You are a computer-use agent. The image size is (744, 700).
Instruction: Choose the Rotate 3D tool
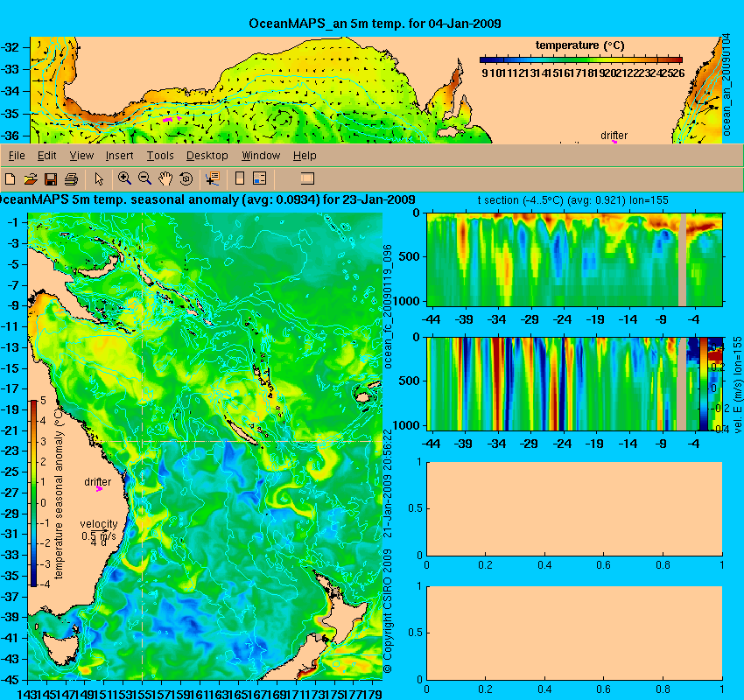click(x=186, y=178)
